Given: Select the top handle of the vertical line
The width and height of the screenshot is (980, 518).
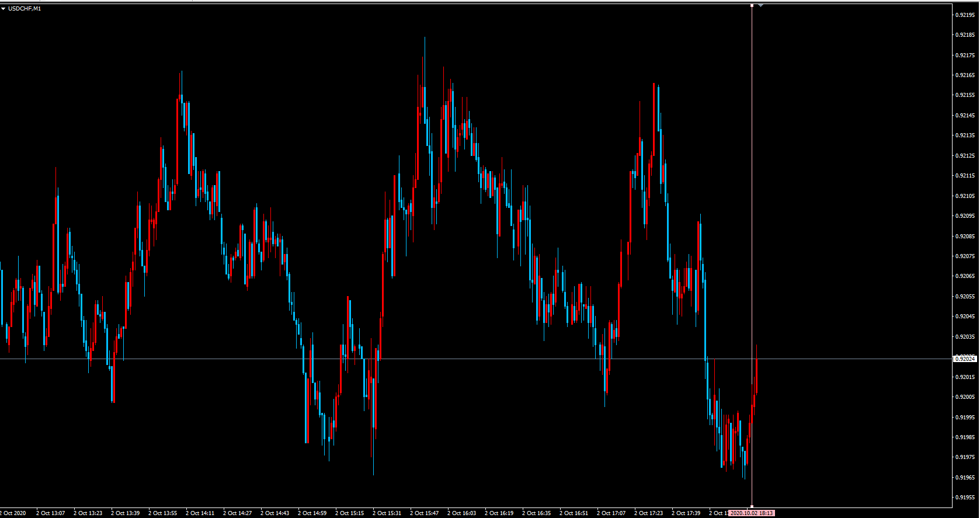Looking at the screenshot, I should coord(752,5).
